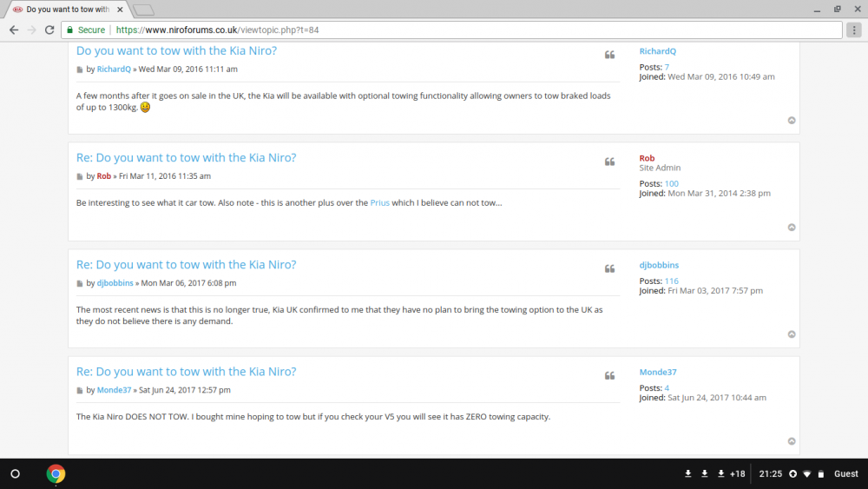The image size is (868, 489).
Task: Quote Monde37's reply post
Action: (609, 375)
